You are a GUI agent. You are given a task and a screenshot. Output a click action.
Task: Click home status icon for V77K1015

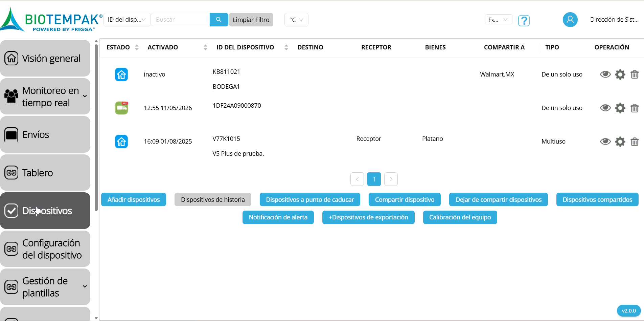click(121, 142)
